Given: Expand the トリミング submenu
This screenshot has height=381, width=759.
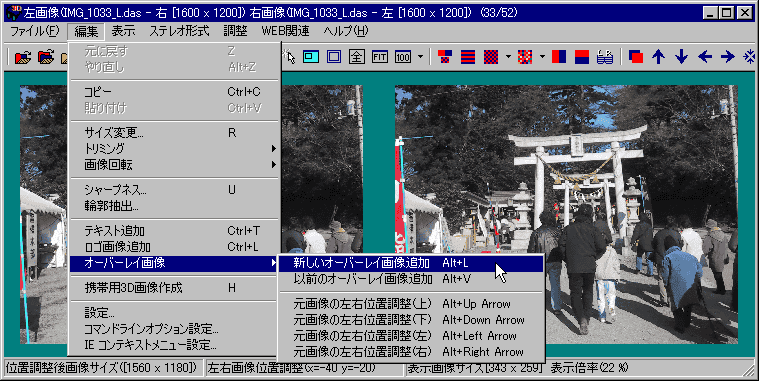Looking at the screenshot, I should tap(175, 148).
